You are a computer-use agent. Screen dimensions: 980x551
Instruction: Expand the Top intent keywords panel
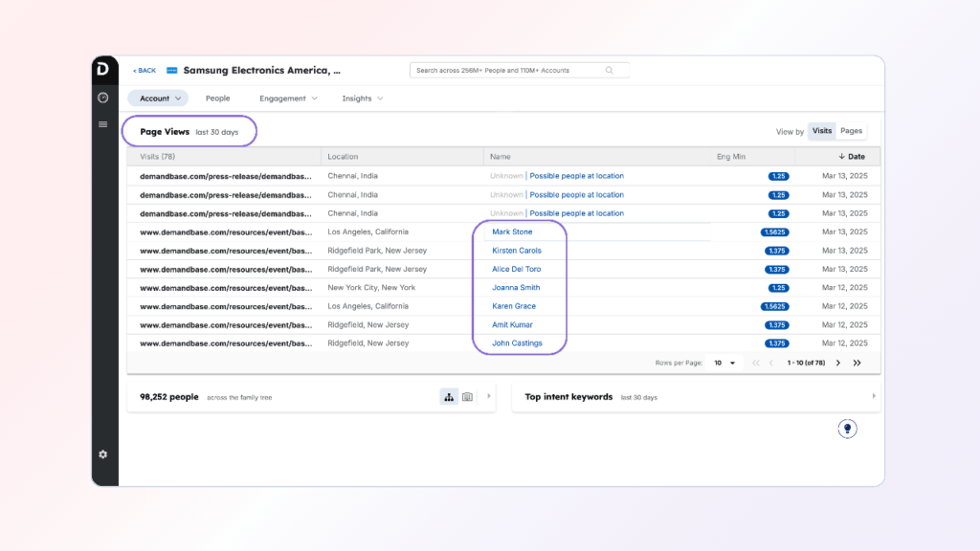click(873, 396)
